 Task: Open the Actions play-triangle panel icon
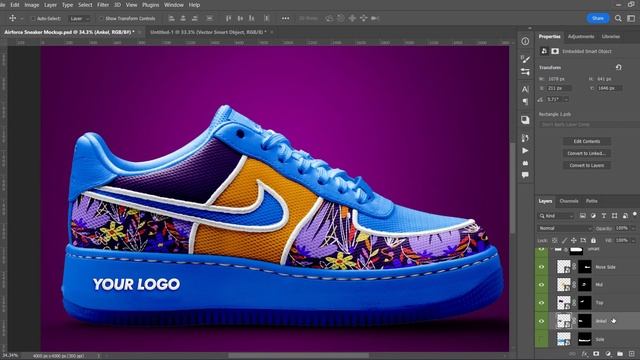tap(525, 151)
